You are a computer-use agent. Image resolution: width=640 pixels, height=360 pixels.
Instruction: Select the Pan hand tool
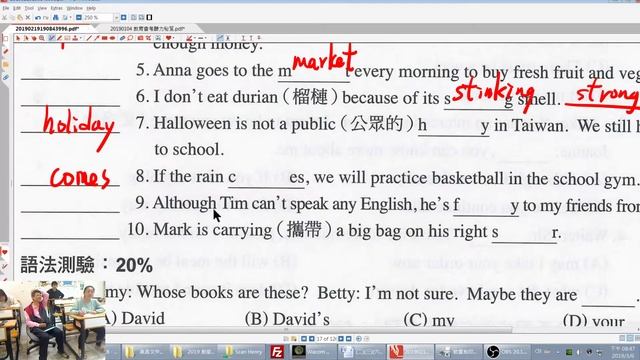click(x=34, y=38)
